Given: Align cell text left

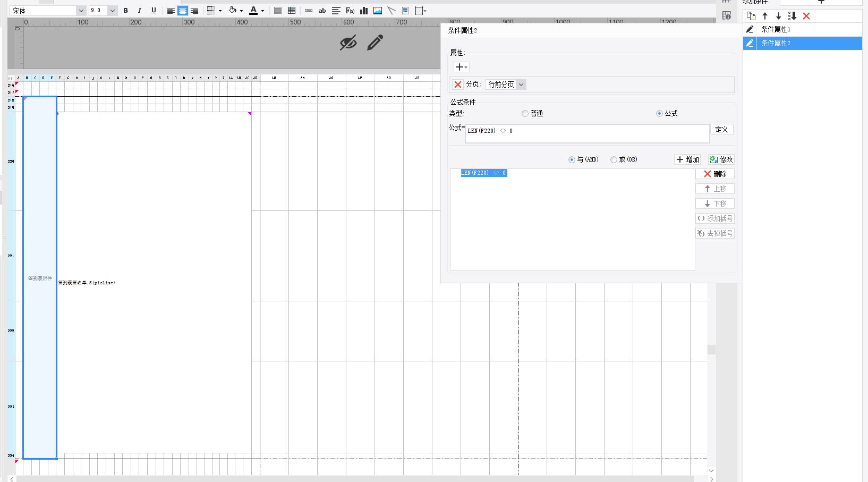Looking at the screenshot, I should (x=171, y=11).
